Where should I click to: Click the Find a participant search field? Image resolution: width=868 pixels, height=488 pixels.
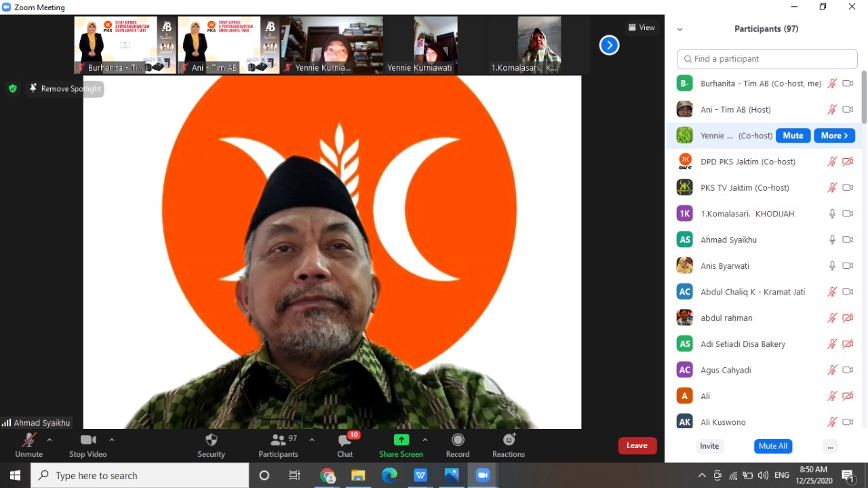[x=767, y=59]
